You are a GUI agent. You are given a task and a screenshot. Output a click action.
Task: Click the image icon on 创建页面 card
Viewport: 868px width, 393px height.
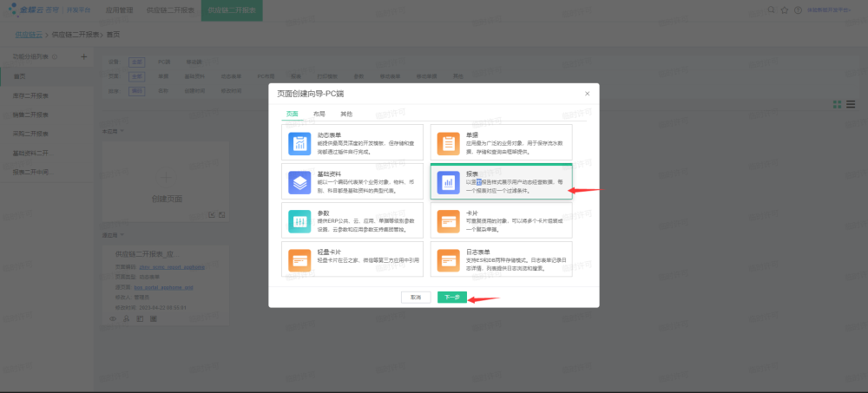tap(221, 214)
